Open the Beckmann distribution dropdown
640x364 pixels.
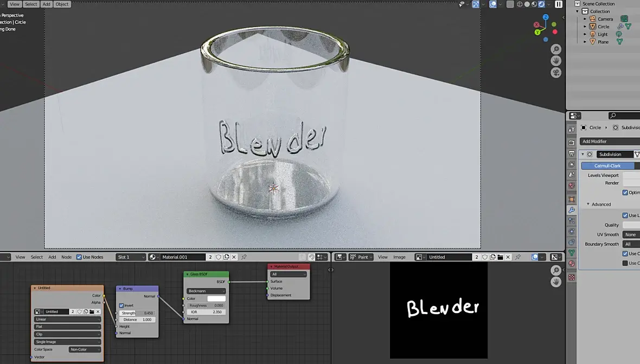click(x=206, y=291)
